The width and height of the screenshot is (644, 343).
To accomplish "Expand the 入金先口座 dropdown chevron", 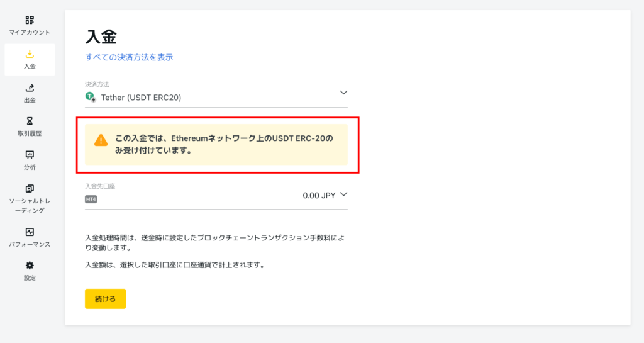I will coord(343,194).
